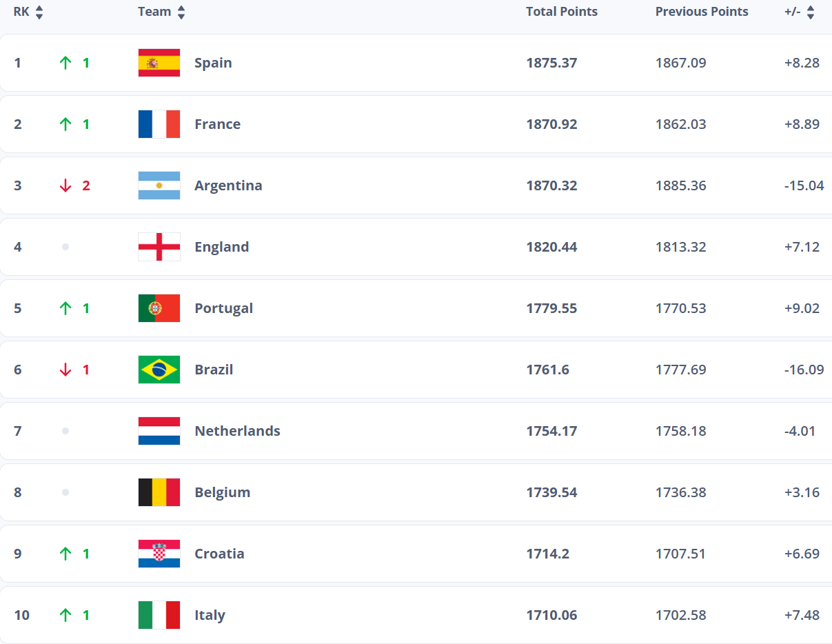Screen dimensions: 832x644
Task: Click the Portugal flag icon
Action: click(x=159, y=308)
